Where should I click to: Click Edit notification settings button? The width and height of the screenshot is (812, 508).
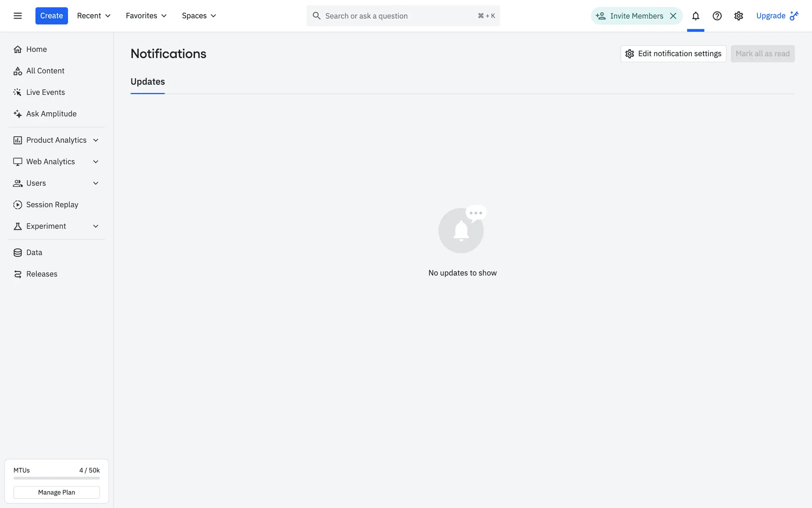click(x=673, y=54)
